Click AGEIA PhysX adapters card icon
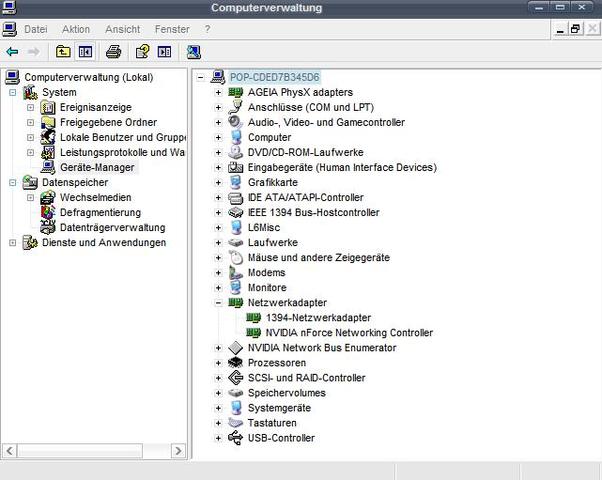This screenshot has width=602, height=480. 236,92
